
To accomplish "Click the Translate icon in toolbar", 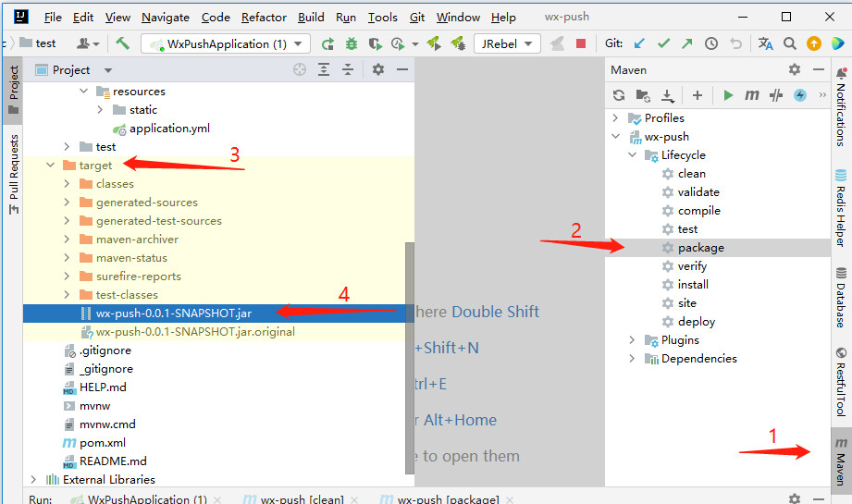I will [766, 43].
